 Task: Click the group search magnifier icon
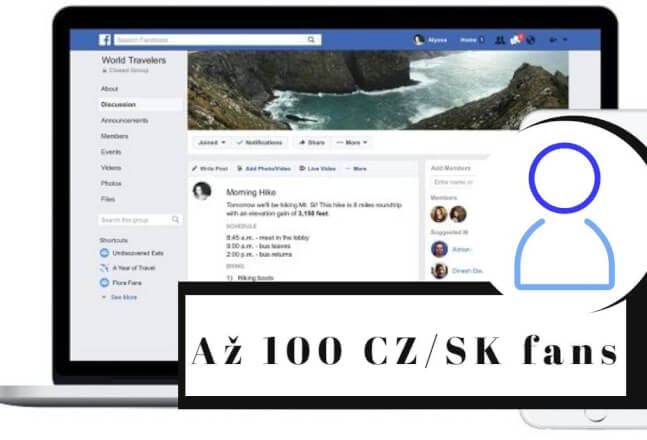click(175, 220)
